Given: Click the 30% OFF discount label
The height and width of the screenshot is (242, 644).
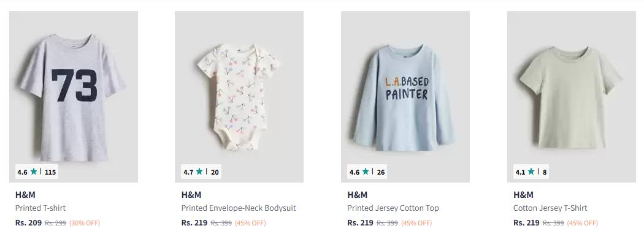Looking at the screenshot, I should coord(85,223).
